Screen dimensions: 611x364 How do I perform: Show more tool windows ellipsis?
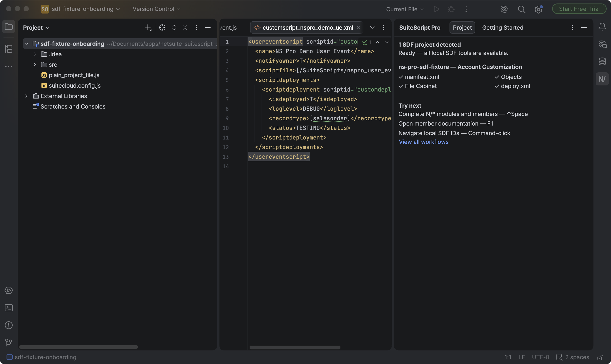click(x=9, y=66)
